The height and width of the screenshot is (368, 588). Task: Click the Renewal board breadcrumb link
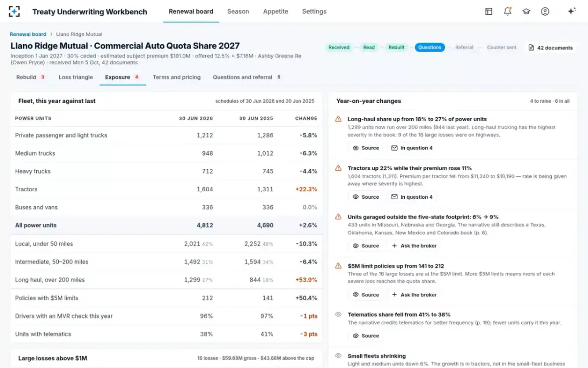coord(28,34)
